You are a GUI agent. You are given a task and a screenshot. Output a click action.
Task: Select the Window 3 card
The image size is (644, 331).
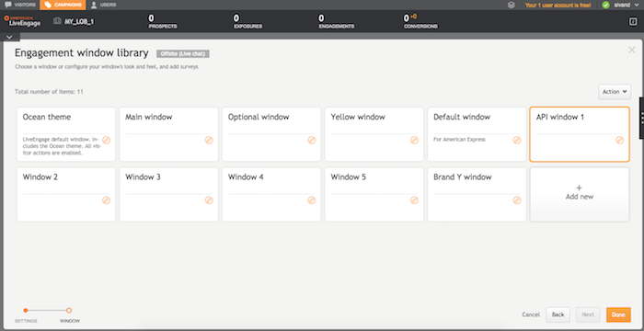click(x=168, y=194)
